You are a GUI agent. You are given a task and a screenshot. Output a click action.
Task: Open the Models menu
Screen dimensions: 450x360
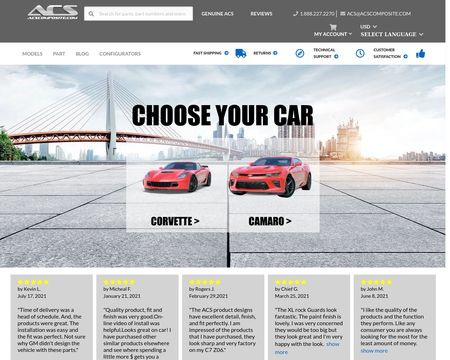coord(32,54)
